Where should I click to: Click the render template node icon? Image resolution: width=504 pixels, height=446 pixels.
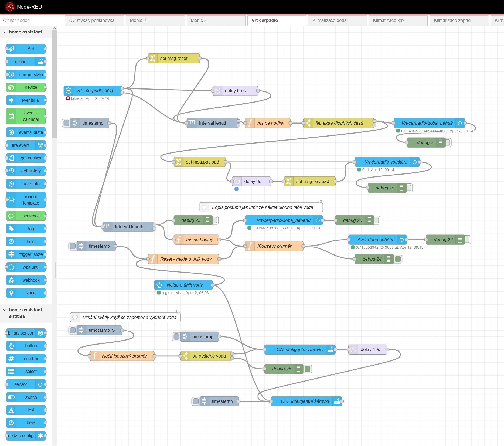click(x=11, y=200)
